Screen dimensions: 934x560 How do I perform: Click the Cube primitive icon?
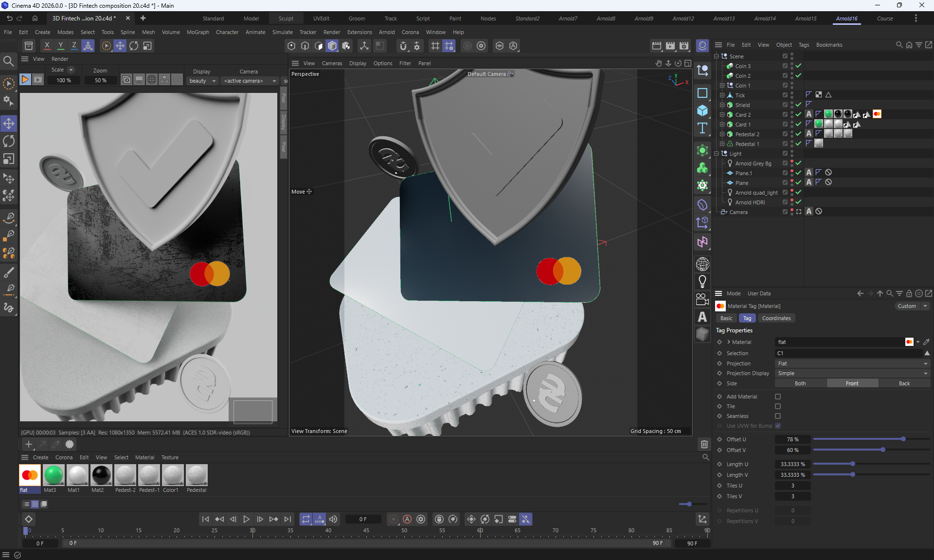702,111
